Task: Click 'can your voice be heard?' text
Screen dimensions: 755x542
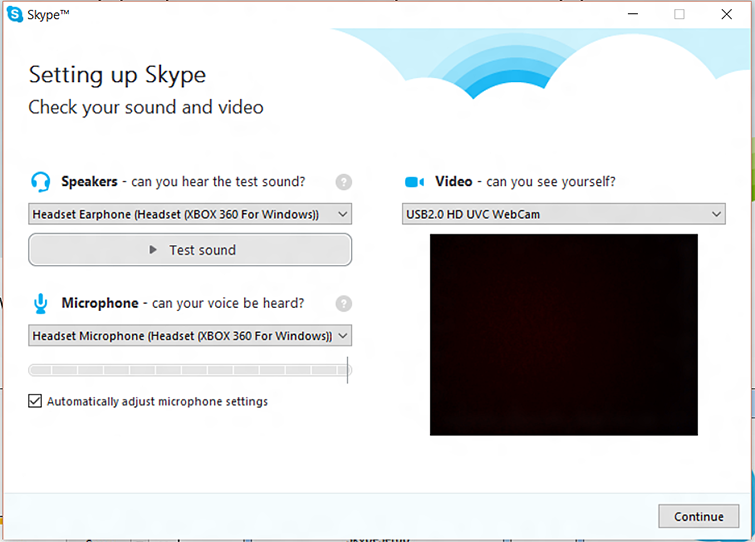Action: (x=228, y=303)
